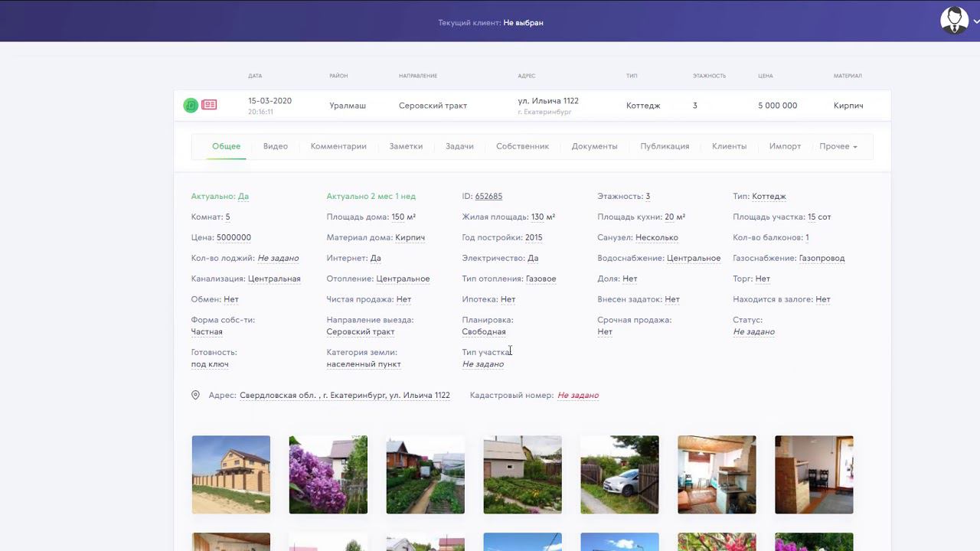
Task: Click the listing ID link 652685
Action: click(x=488, y=197)
